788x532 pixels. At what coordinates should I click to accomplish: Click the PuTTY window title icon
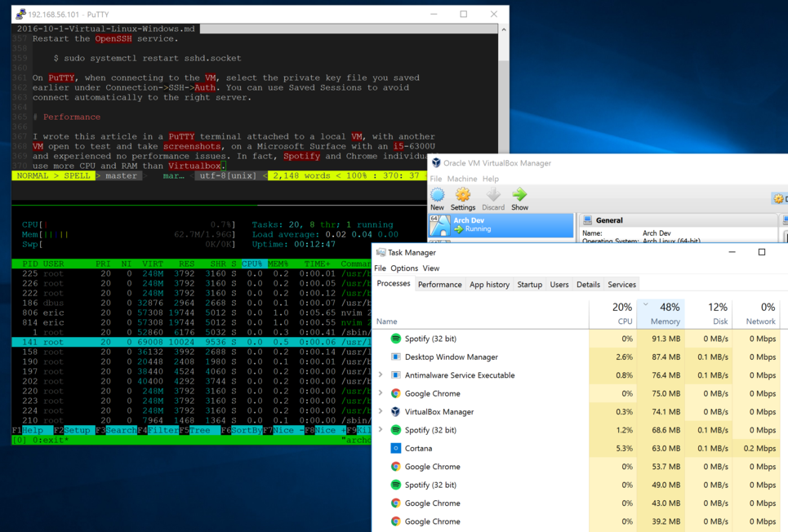click(20, 14)
